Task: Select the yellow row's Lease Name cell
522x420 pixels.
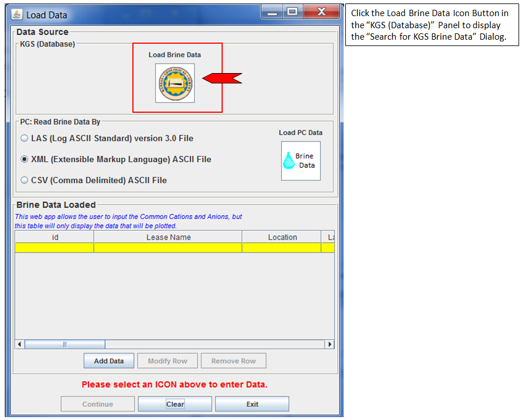Action: (x=168, y=247)
